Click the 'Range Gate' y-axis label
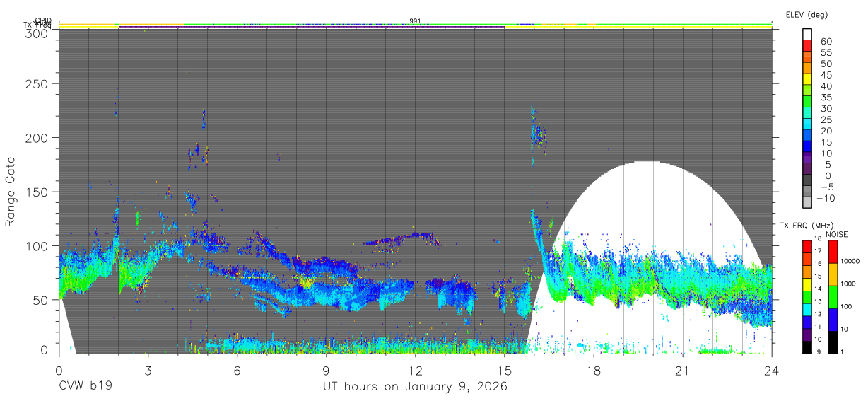The width and height of the screenshot is (868, 401). click(x=11, y=192)
